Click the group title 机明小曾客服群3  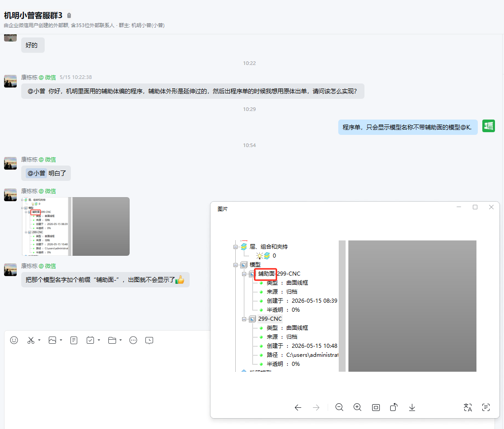pyautogui.click(x=33, y=15)
